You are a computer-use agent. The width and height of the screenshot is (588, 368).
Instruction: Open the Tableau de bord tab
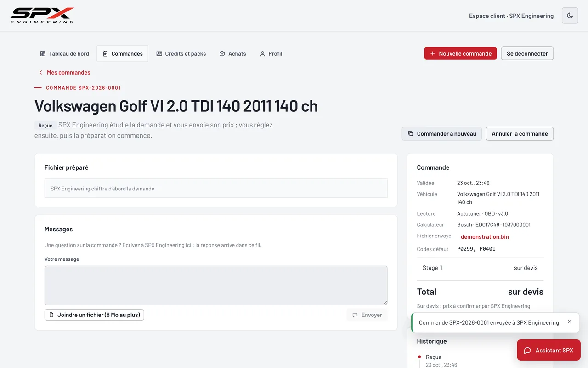(x=65, y=53)
